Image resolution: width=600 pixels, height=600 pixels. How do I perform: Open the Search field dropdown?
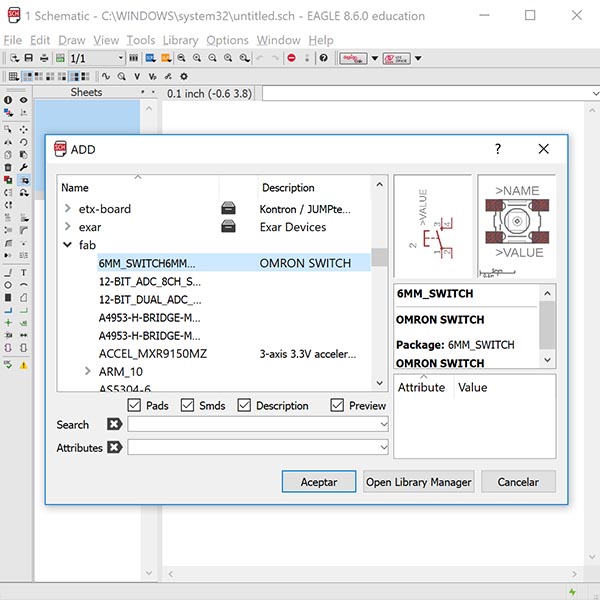[x=384, y=424]
